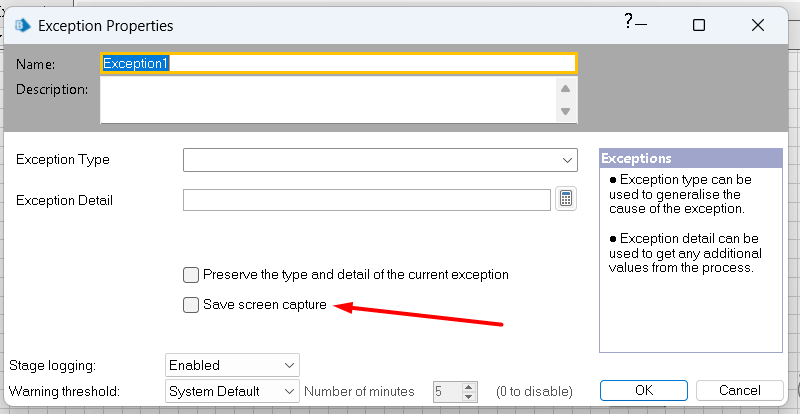This screenshot has height=414, width=800.
Task: Open the Exception Detail calculator icon
Action: pyautogui.click(x=566, y=199)
